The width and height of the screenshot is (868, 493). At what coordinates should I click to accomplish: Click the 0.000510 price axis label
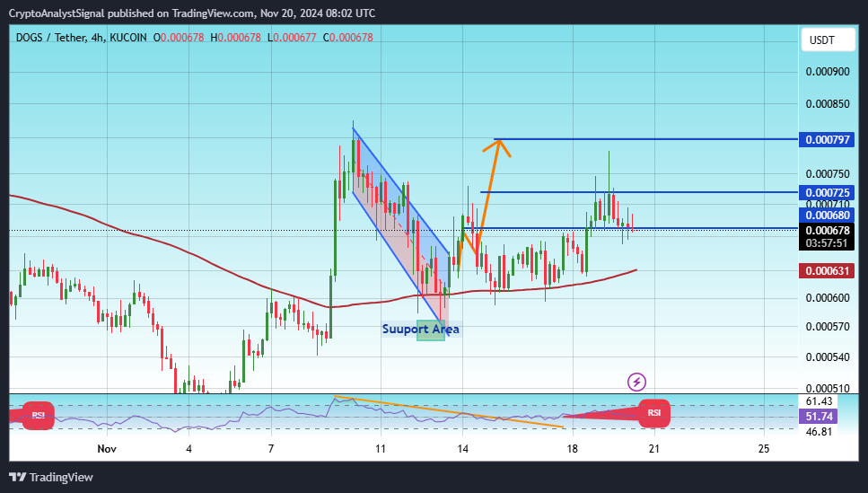tap(827, 388)
